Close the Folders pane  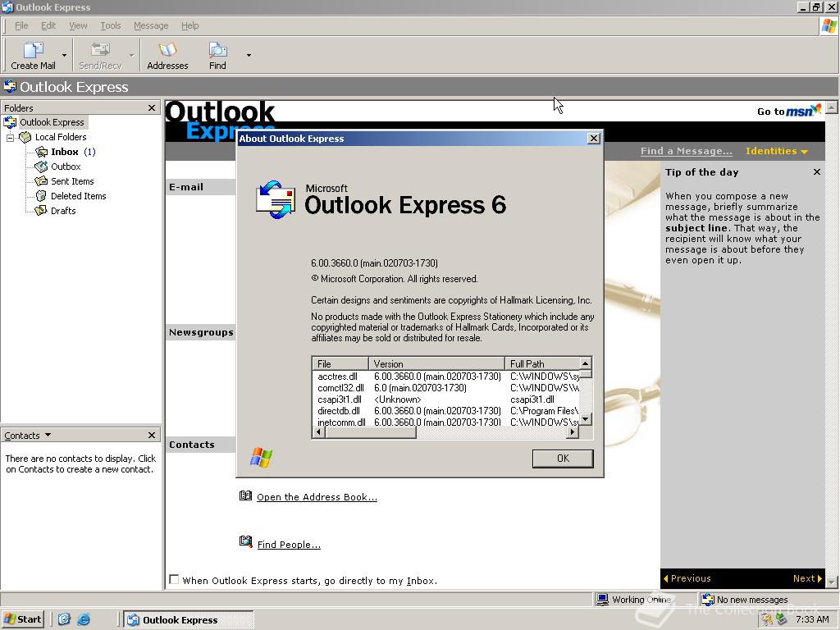pos(152,107)
